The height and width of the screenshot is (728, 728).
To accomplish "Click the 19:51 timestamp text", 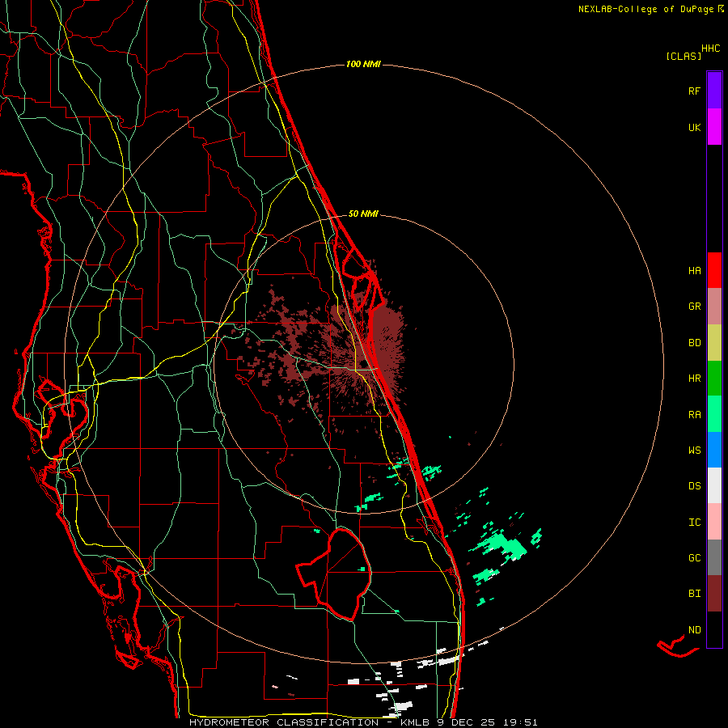I will click(520, 722).
